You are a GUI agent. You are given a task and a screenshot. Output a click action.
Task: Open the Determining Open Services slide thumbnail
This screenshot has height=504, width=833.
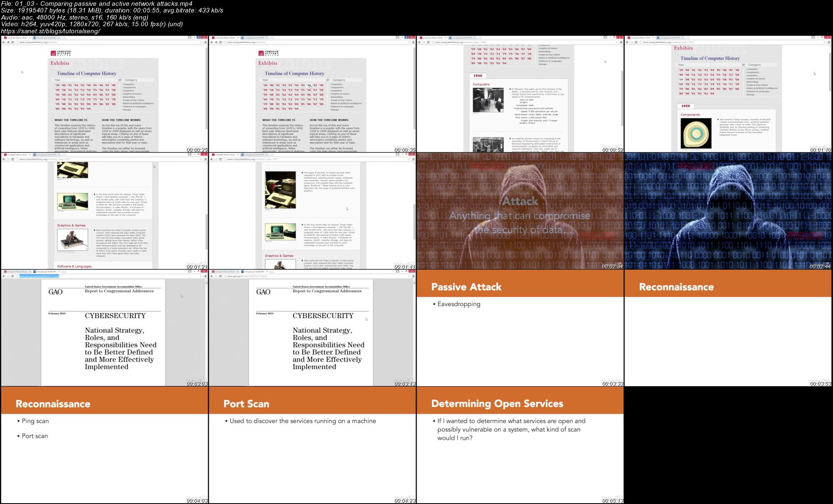point(520,445)
